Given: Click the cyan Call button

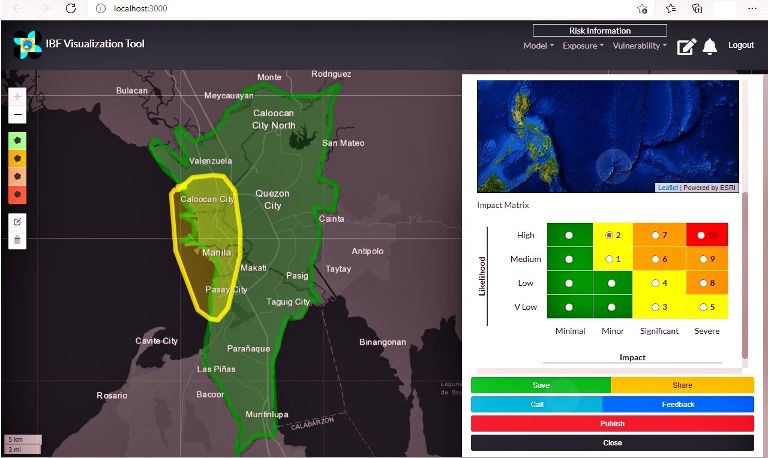Looking at the screenshot, I should [x=537, y=404].
